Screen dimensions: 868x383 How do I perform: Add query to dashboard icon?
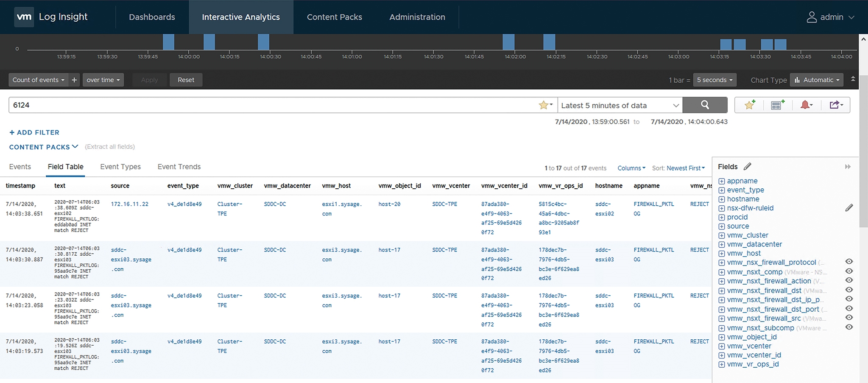(x=778, y=105)
